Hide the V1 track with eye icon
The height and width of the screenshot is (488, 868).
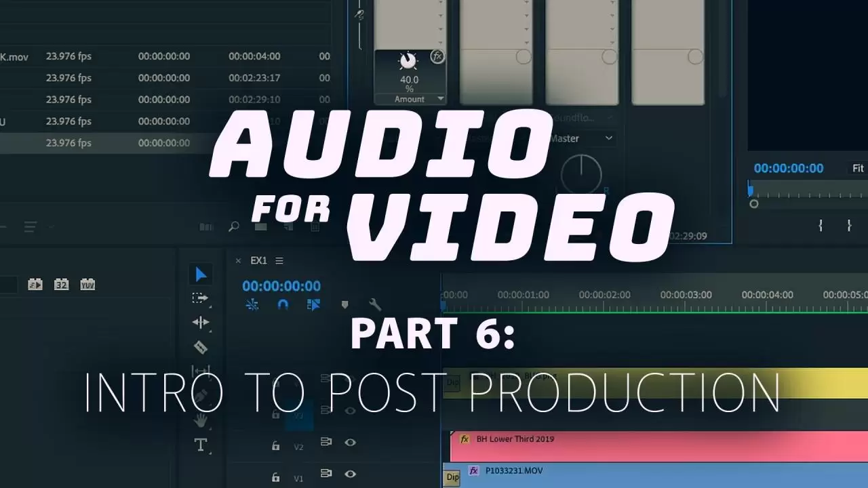(351, 473)
